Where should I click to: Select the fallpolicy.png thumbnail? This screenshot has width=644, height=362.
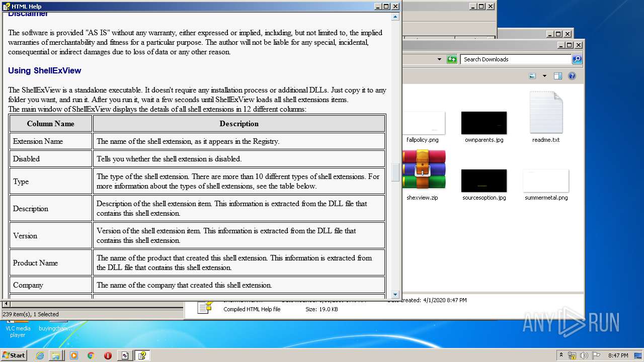tap(424, 123)
